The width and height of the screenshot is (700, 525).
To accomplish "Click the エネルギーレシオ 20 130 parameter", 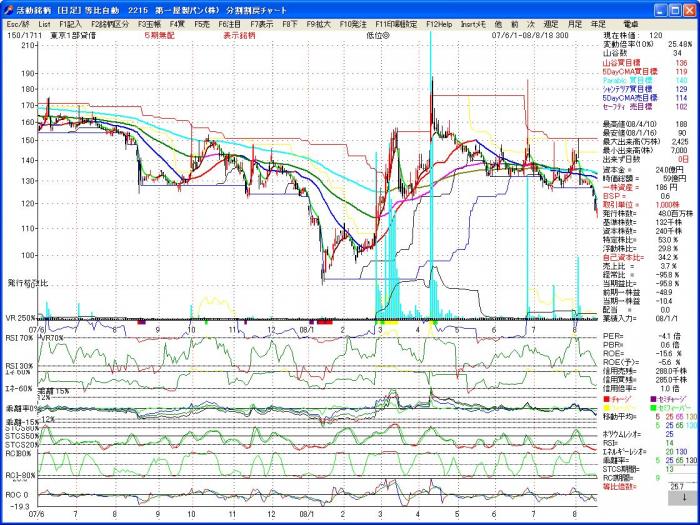I will pyautogui.click(x=645, y=452).
